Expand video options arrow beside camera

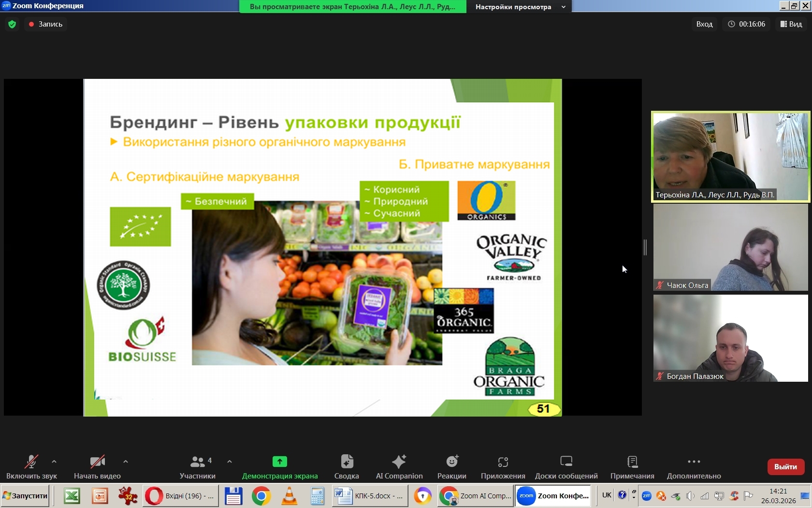coord(126,462)
